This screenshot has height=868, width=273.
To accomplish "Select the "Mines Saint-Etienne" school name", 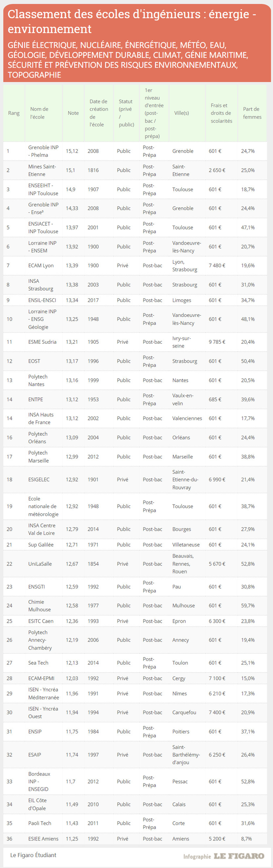I will 42,170.
